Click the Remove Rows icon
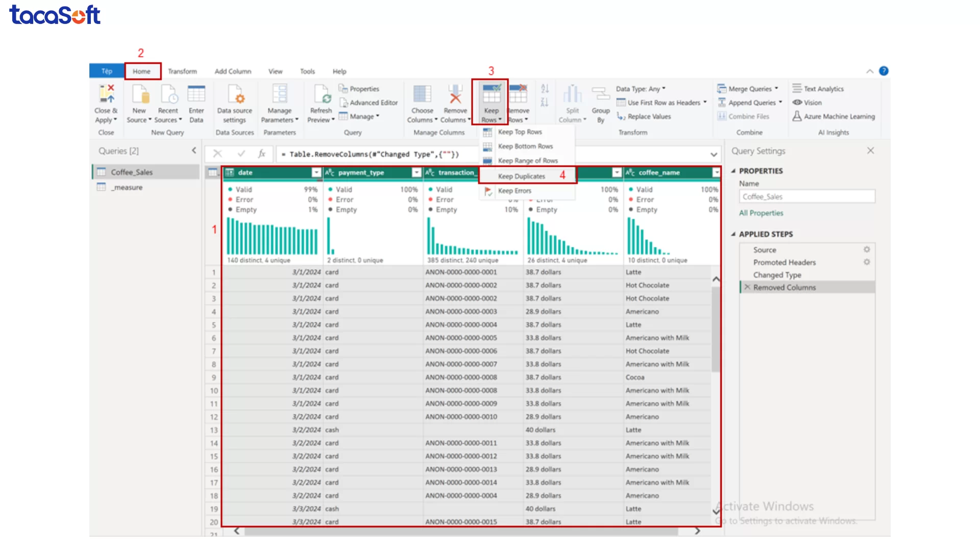 tap(518, 94)
